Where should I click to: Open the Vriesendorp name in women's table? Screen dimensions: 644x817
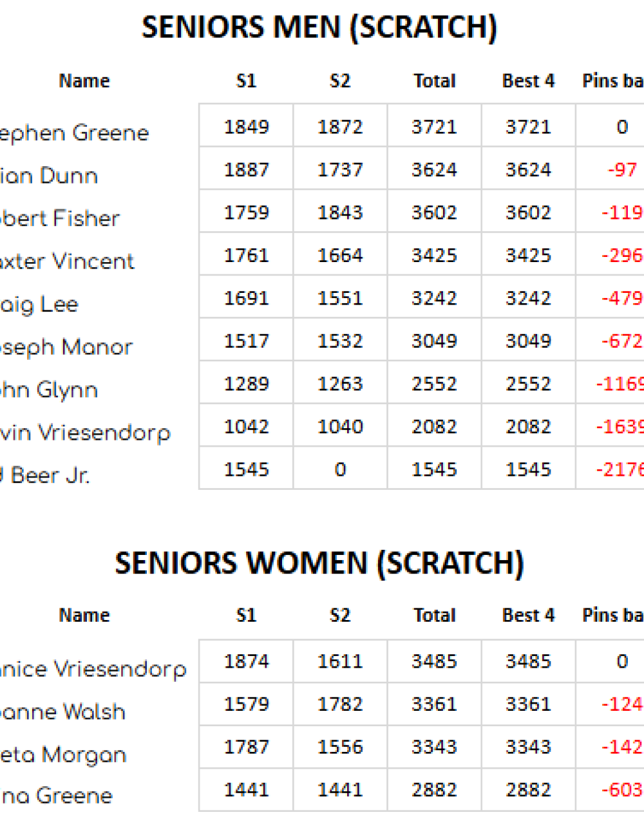point(94,670)
